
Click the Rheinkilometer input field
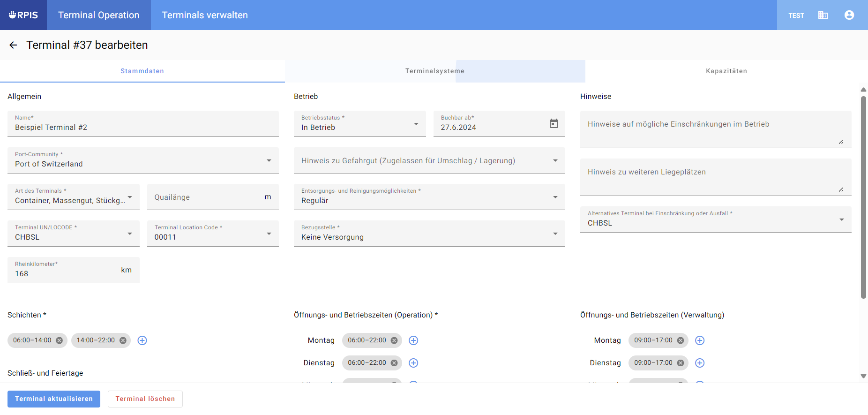click(x=74, y=270)
